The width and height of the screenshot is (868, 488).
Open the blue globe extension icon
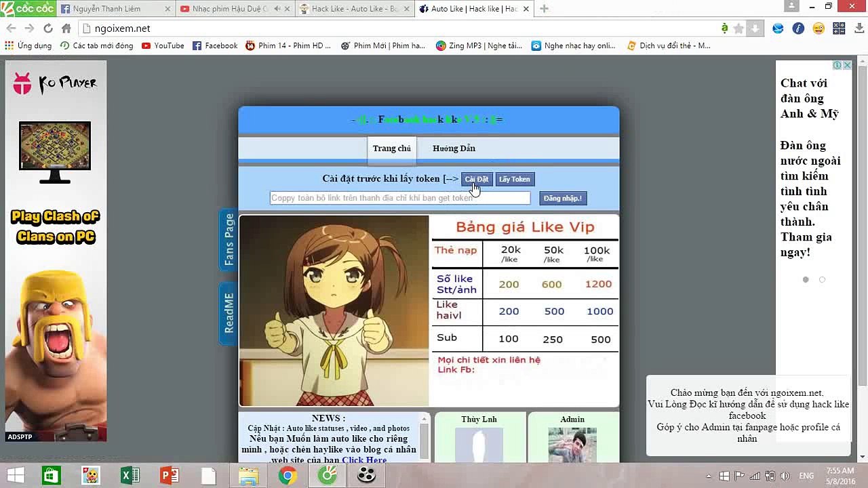coord(778,28)
